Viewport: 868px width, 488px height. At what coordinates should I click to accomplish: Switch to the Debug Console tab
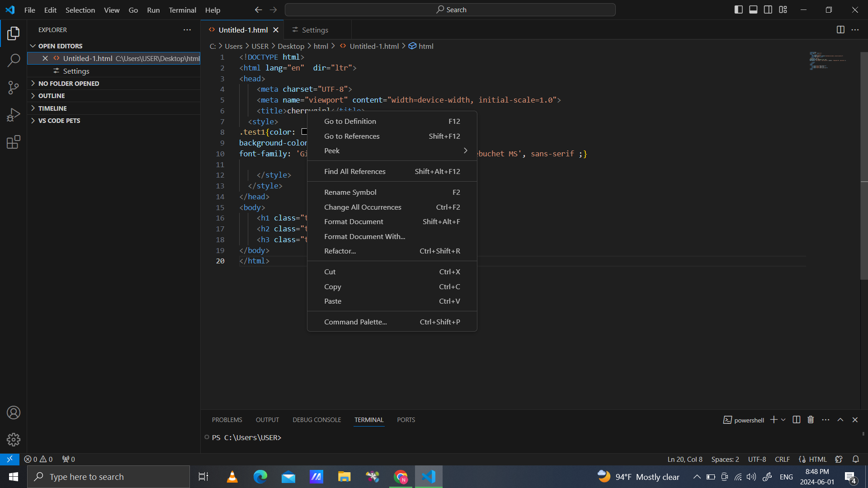point(316,420)
